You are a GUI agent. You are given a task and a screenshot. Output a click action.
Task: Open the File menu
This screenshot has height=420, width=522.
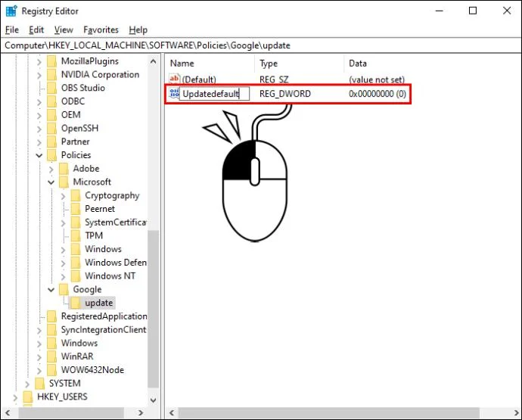[11, 30]
